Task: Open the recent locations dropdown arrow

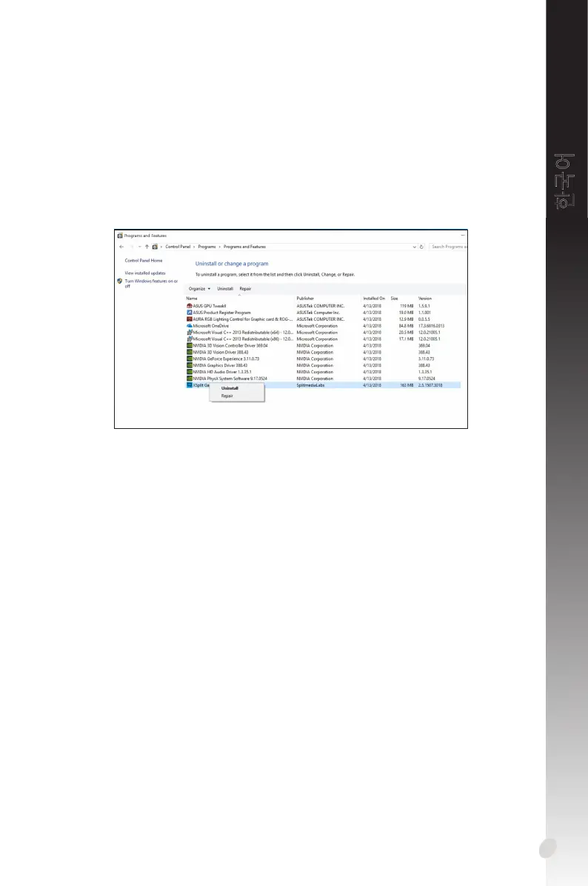Action: [139, 247]
